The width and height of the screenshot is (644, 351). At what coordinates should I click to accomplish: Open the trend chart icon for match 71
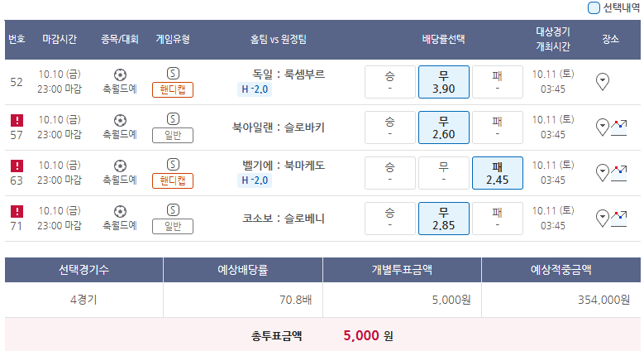coord(618,219)
